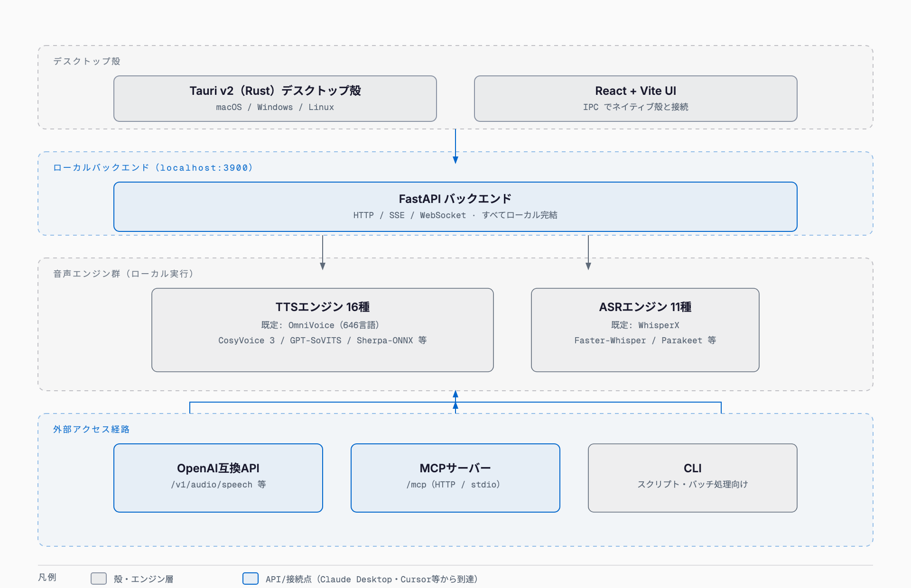Image resolution: width=911 pixels, height=588 pixels.
Task: Click the CosyVoice 3 / GPT-SoVITS line
Action: point(323,340)
